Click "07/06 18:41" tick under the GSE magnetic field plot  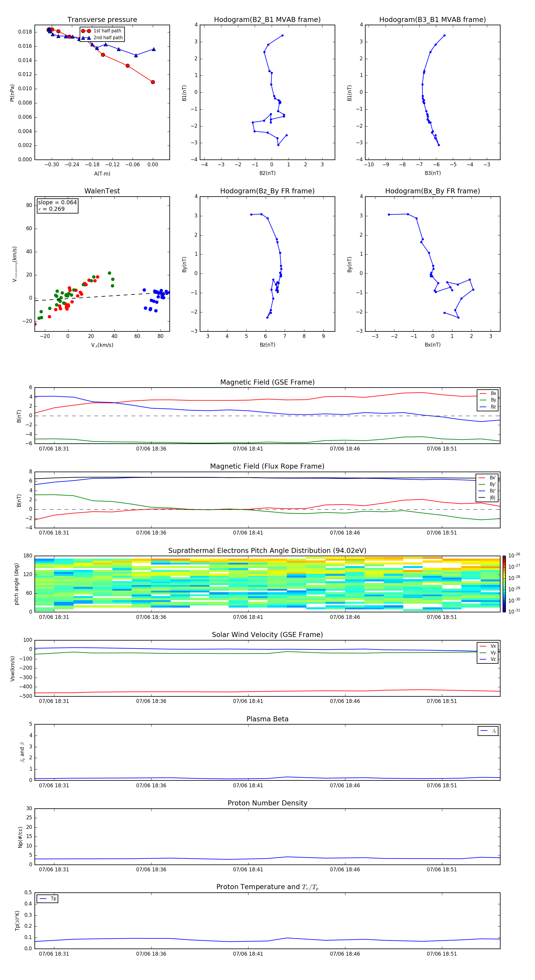pos(248,449)
